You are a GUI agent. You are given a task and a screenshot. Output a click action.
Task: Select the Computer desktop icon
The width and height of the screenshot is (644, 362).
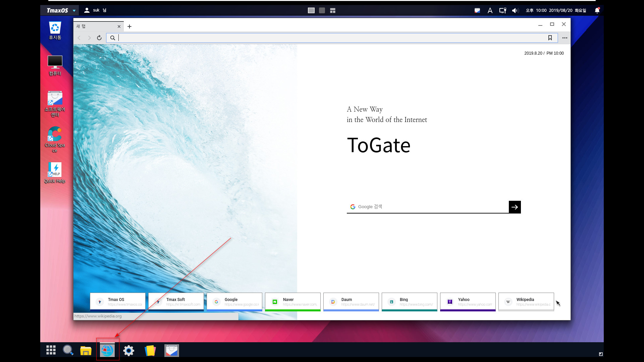(x=55, y=66)
